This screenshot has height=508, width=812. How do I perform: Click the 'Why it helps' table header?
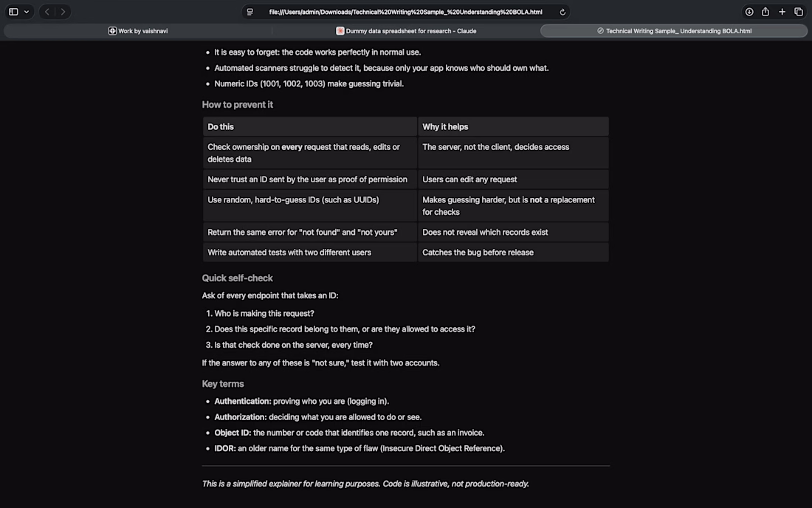[x=513, y=127]
